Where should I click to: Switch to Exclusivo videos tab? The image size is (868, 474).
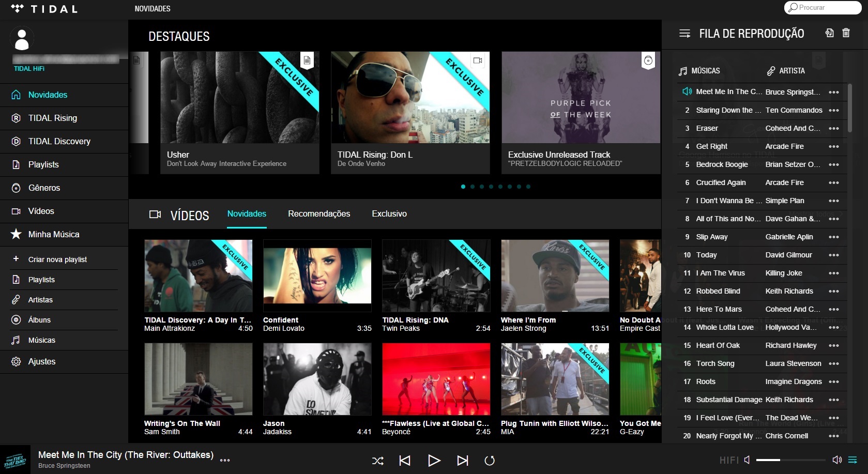[x=389, y=214]
